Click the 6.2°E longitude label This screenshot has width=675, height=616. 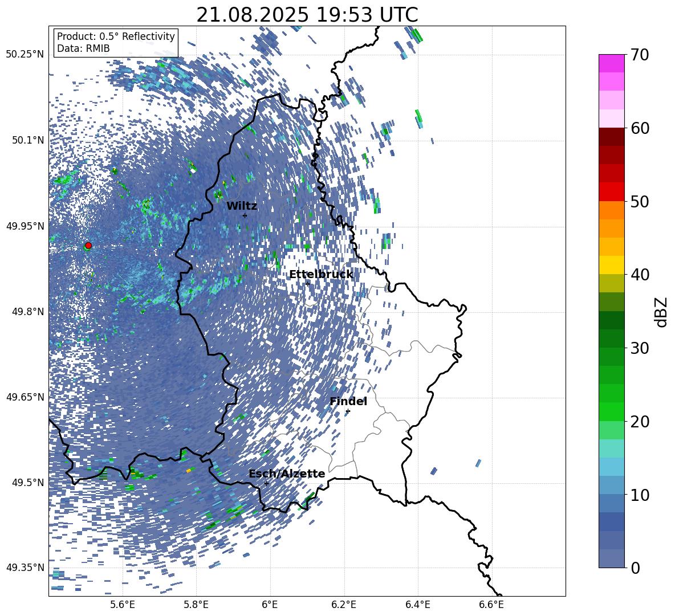[344, 605]
